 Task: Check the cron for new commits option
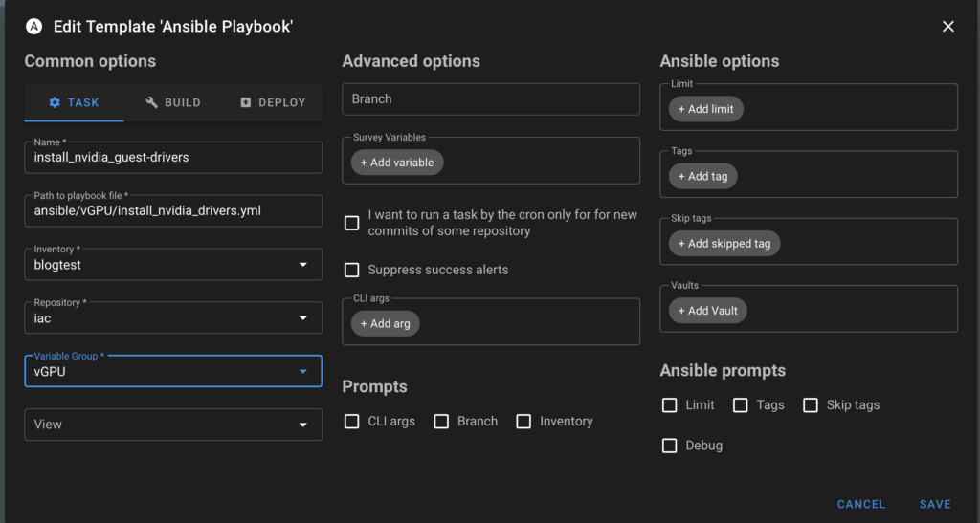point(352,223)
